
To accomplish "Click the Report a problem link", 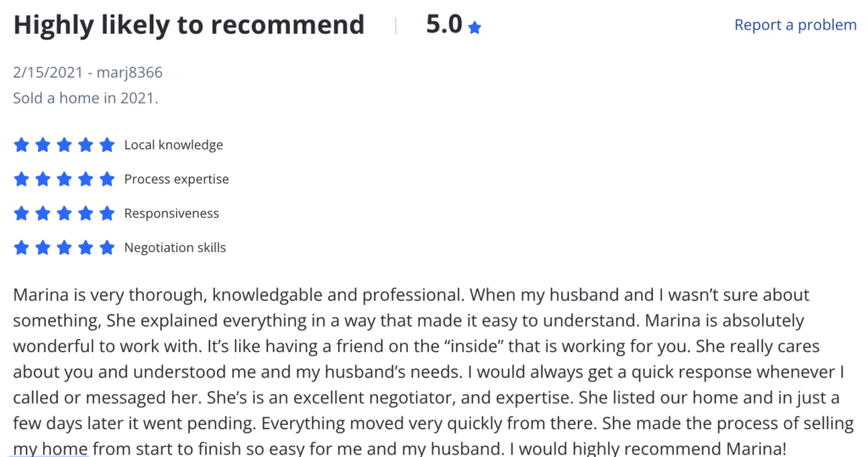I will 795,25.
